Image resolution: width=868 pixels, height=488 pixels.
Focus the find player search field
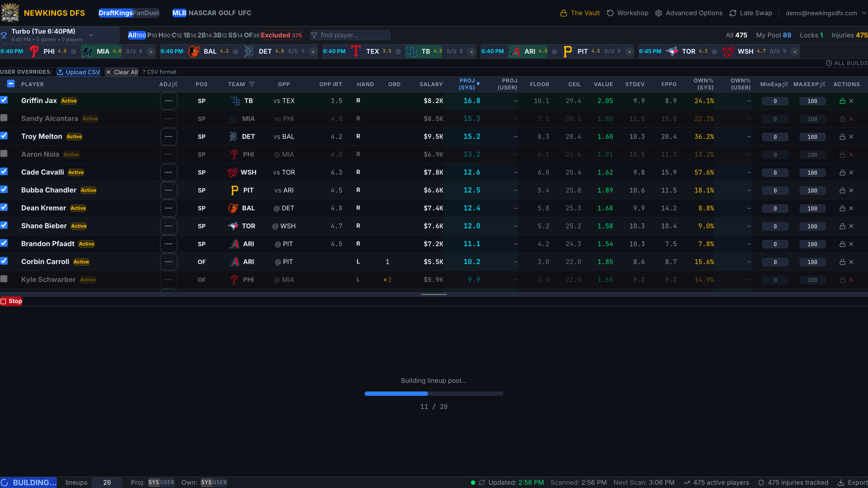coord(350,35)
